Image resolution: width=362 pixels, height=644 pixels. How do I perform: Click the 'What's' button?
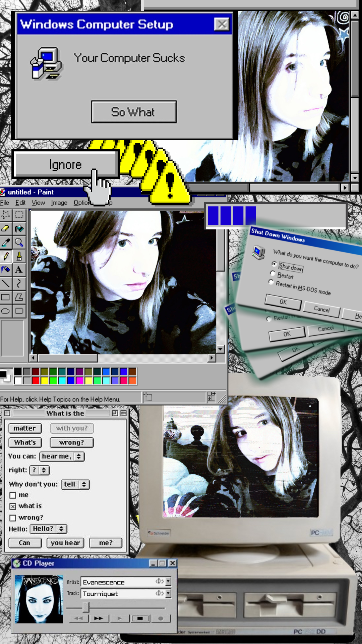[25, 442]
